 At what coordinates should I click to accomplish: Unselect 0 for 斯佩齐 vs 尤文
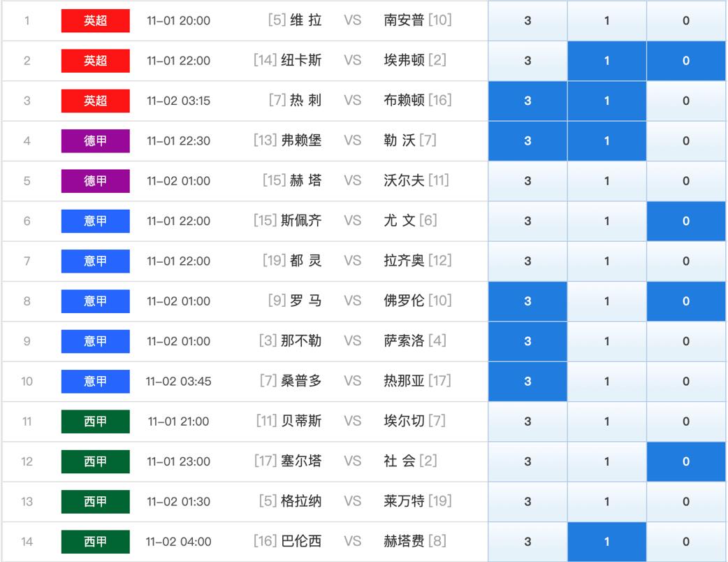tap(685, 221)
